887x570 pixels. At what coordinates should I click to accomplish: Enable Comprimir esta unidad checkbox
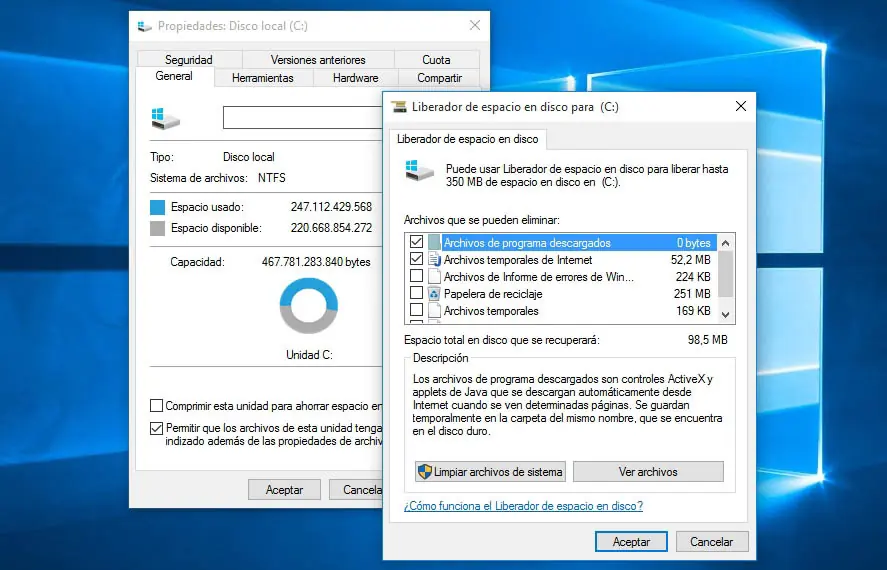point(156,405)
